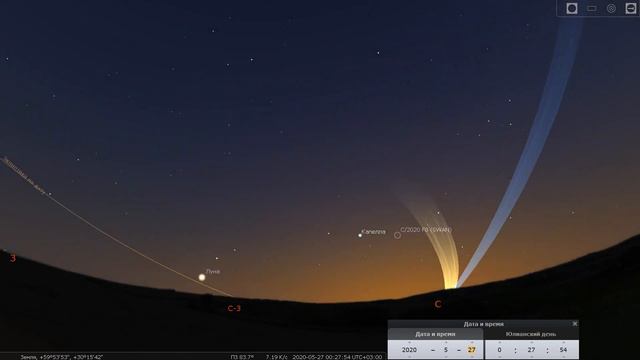Select the minutes field showing 27
The width and height of the screenshot is (640, 360).
(531, 350)
